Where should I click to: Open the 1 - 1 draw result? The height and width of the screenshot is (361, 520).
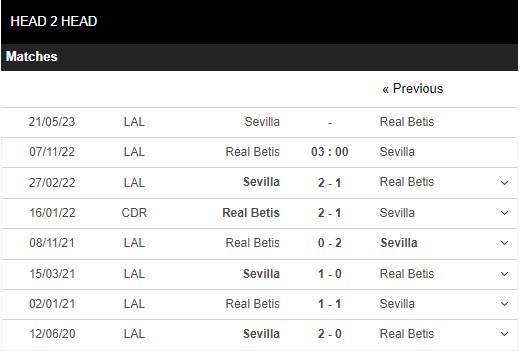click(330, 304)
